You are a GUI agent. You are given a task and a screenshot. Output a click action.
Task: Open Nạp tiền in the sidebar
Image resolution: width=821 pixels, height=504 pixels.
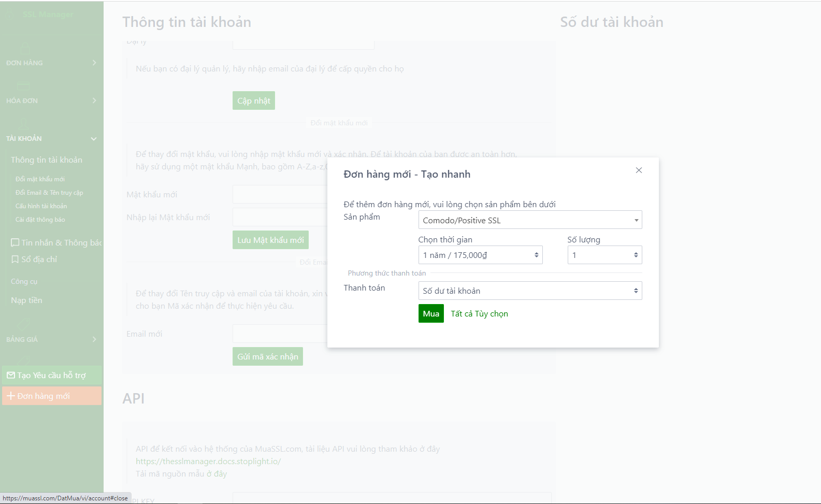[26, 300]
